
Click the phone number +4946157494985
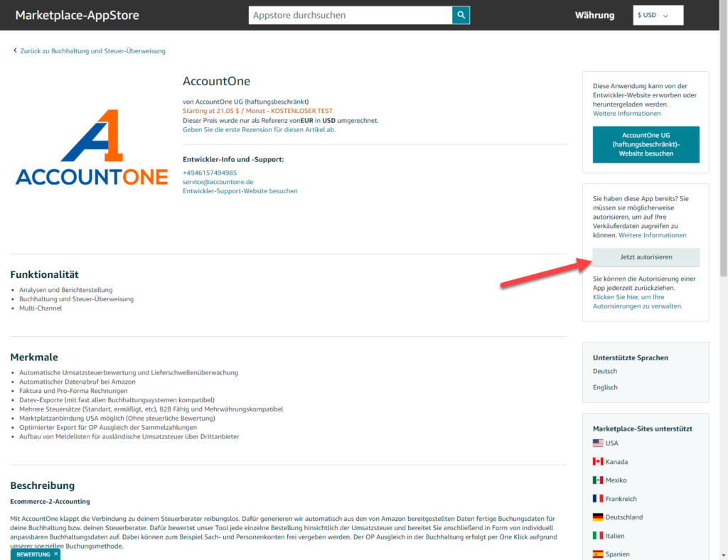pyautogui.click(x=210, y=173)
